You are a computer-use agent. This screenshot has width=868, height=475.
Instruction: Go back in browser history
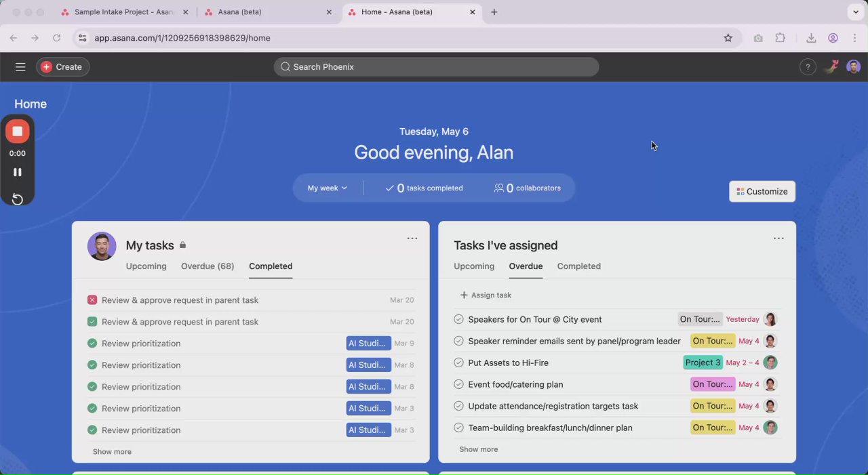pos(14,38)
